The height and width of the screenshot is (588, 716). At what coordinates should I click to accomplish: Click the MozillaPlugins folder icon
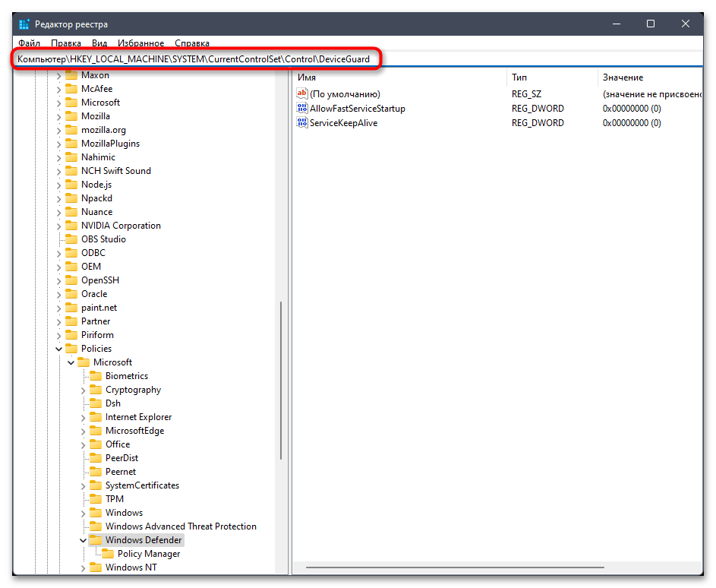(71, 144)
